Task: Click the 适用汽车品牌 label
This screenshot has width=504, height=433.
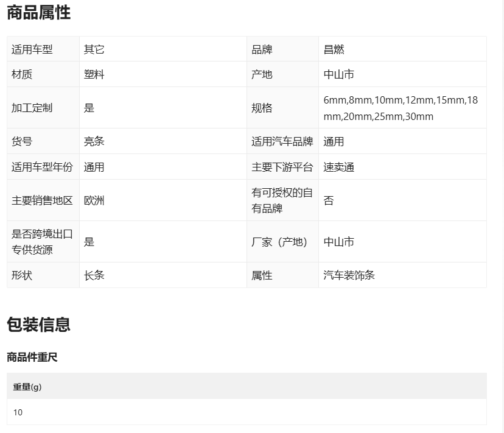Action: pos(282,141)
